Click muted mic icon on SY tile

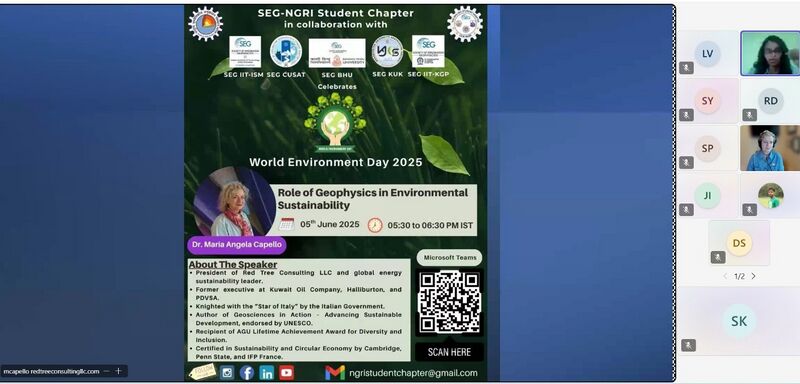click(686, 115)
